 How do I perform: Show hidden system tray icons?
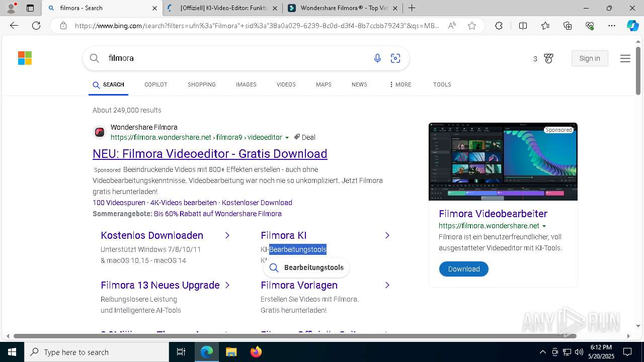click(x=542, y=352)
